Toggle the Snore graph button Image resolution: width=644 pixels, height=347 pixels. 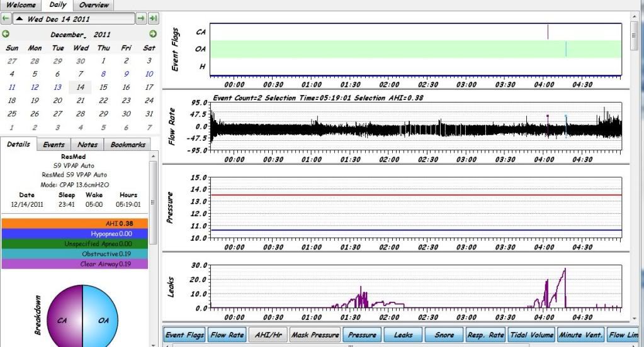(444, 335)
